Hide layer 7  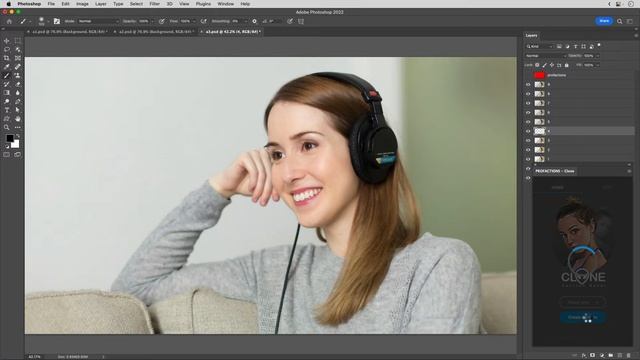pyautogui.click(x=528, y=103)
